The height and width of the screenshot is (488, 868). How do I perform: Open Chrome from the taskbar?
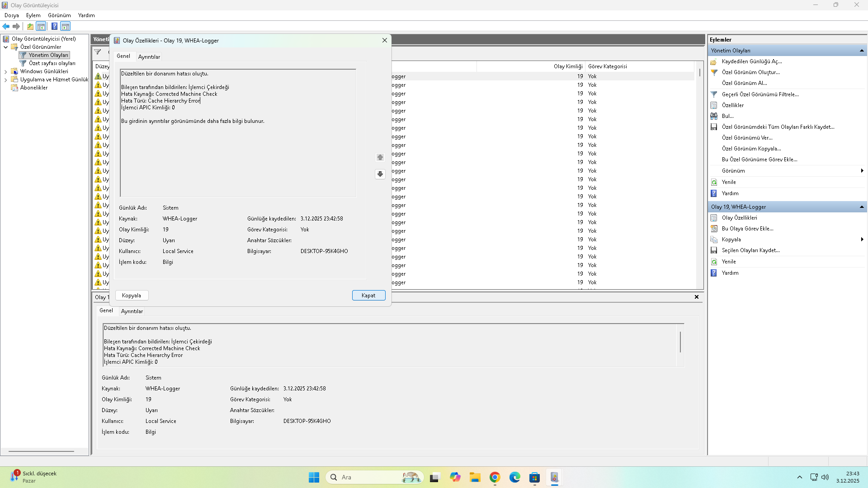click(x=495, y=477)
